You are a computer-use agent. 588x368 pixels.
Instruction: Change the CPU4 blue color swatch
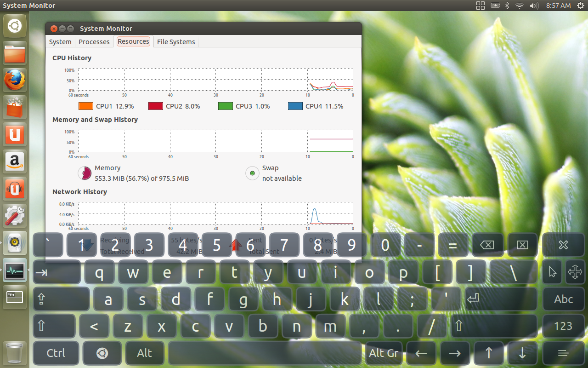pos(295,106)
